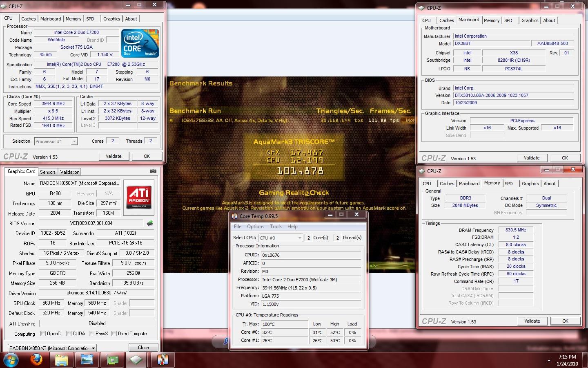Open Caches tab in CPU-Z Memory window
This screenshot has width=588, height=368.
tap(447, 184)
